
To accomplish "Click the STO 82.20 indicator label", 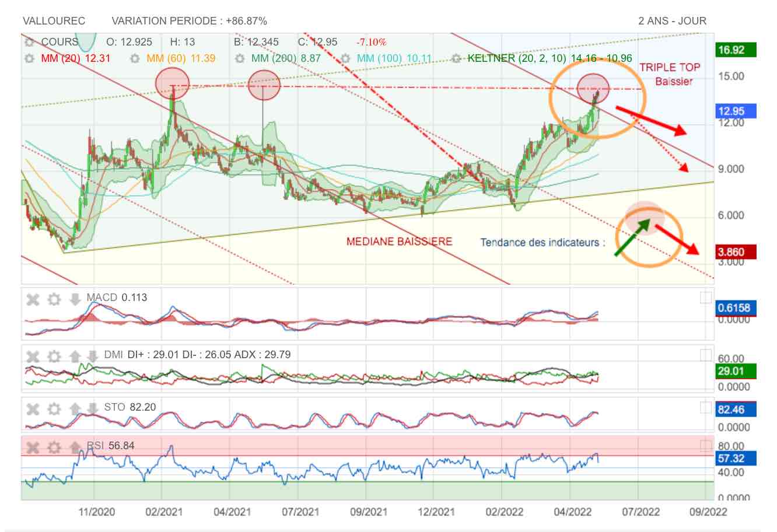I will 130,407.
